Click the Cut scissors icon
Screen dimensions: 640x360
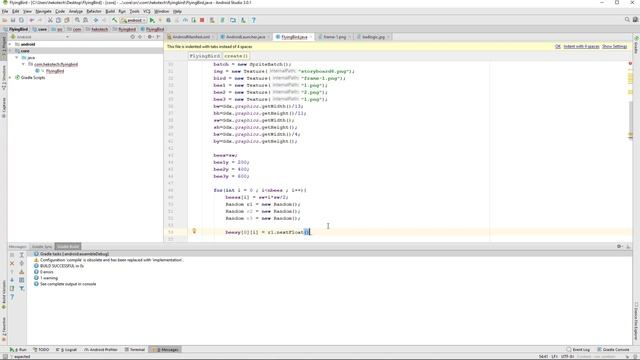click(50, 20)
